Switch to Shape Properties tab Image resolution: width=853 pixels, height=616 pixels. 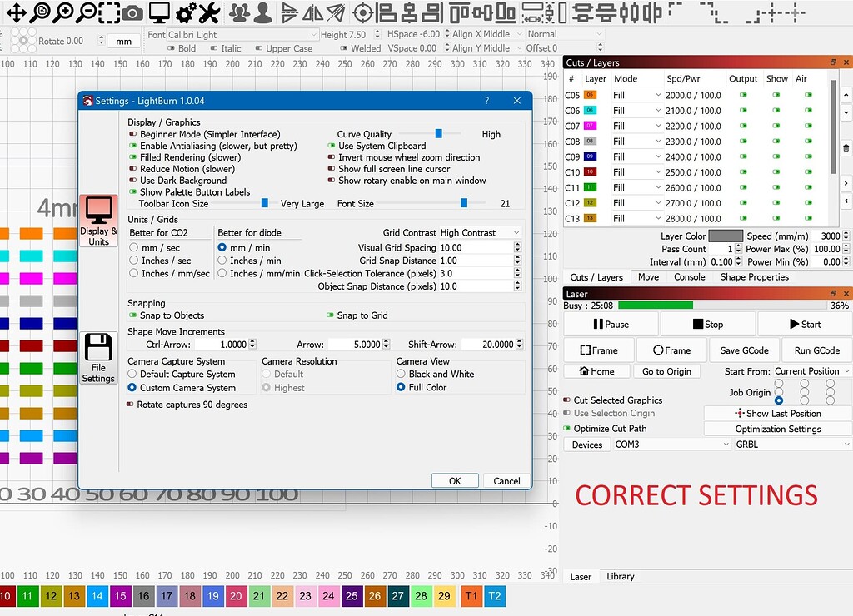coord(754,276)
